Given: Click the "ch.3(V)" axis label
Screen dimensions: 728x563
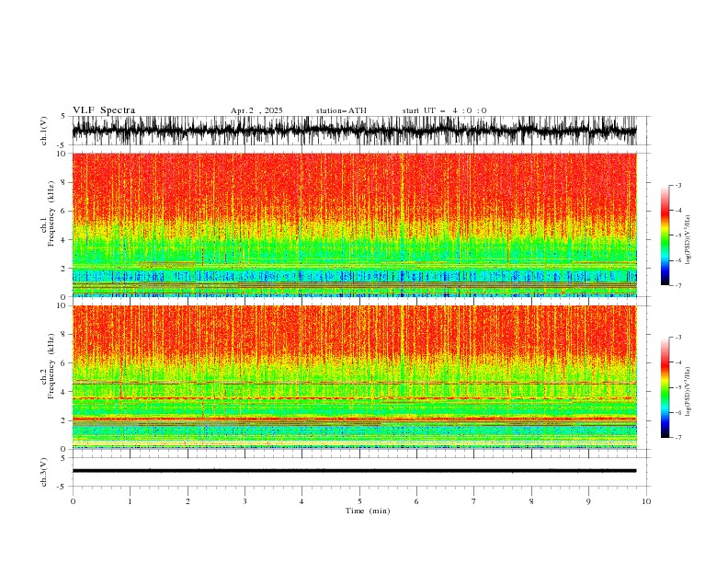Looking at the screenshot, I should (44, 472).
